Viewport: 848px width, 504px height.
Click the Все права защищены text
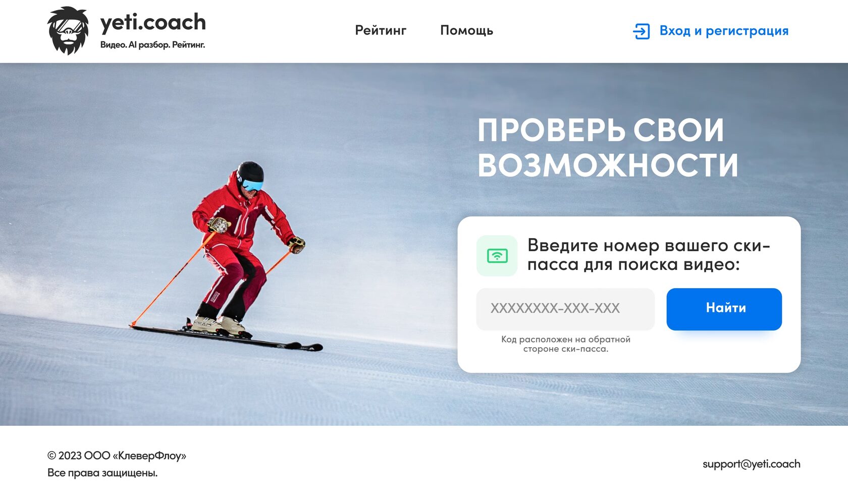102,473
